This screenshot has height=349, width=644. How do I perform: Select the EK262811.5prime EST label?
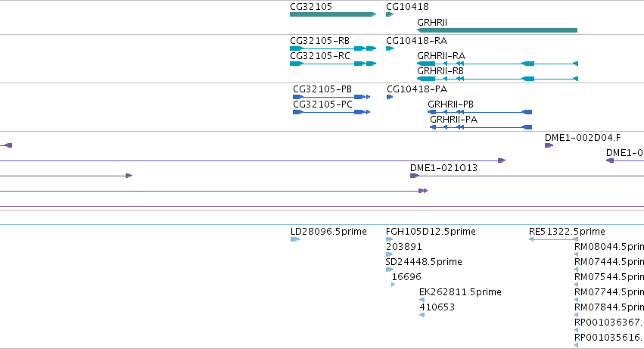(460, 292)
